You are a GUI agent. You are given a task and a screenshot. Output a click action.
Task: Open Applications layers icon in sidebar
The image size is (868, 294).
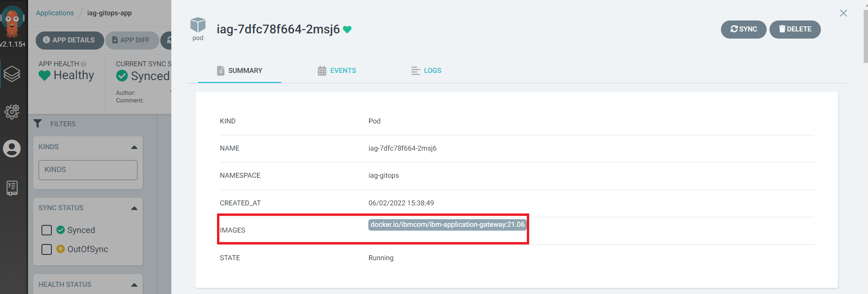12,74
